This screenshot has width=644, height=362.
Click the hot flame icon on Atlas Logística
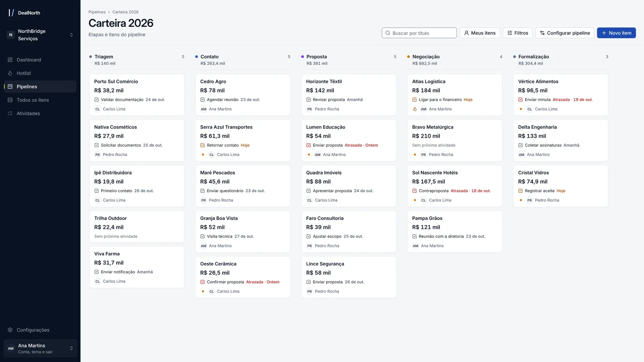(x=415, y=109)
